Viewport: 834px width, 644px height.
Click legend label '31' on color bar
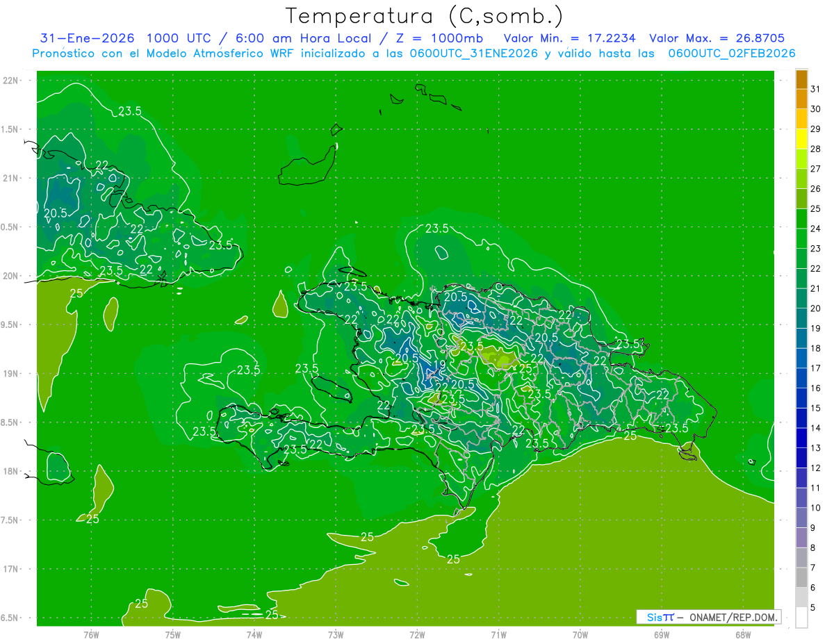(816, 89)
